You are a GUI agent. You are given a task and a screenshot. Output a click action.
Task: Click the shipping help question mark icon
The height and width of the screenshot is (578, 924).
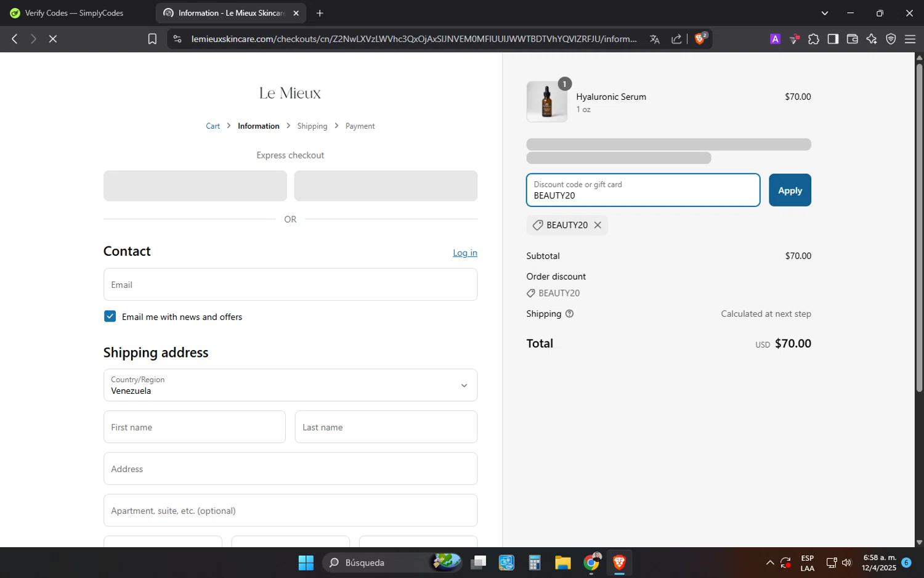point(569,314)
